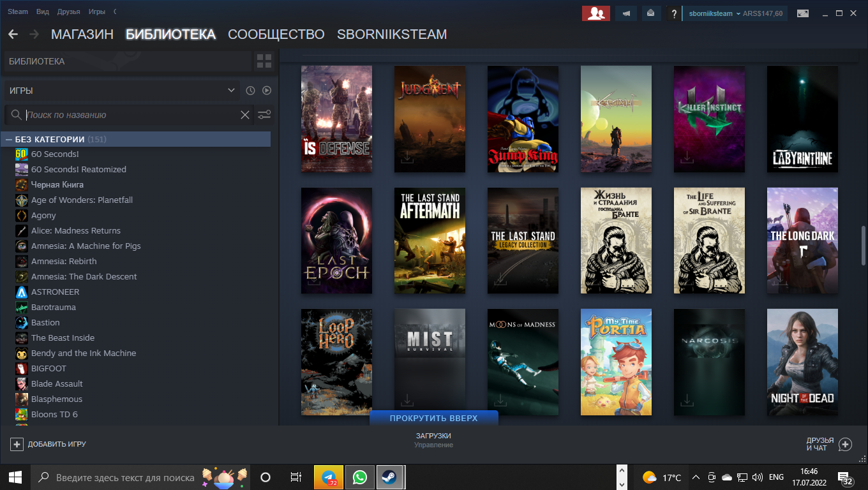The height and width of the screenshot is (490, 868).
Task: Go to the МАГАЗИН tab
Action: click(x=82, y=34)
